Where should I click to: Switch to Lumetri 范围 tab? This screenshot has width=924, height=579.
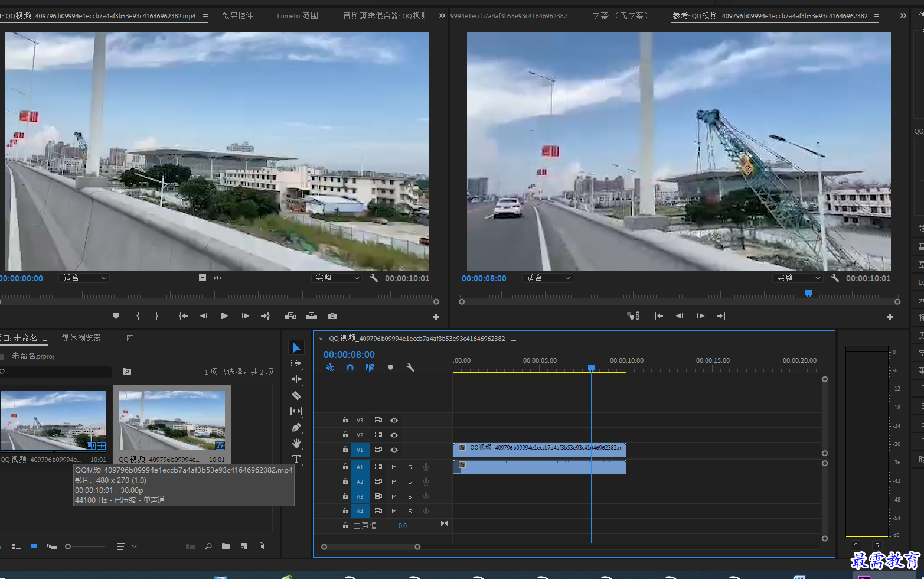(298, 15)
